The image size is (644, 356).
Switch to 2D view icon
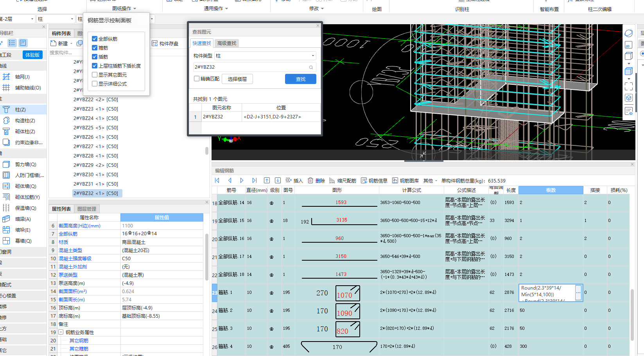click(629, 45)
